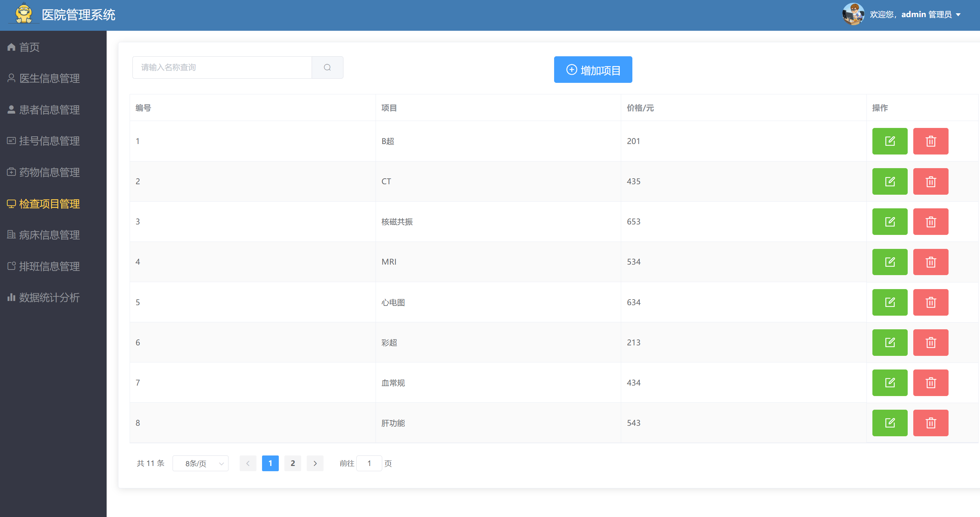
Task: Go to page 2
Action: [292, 463]
